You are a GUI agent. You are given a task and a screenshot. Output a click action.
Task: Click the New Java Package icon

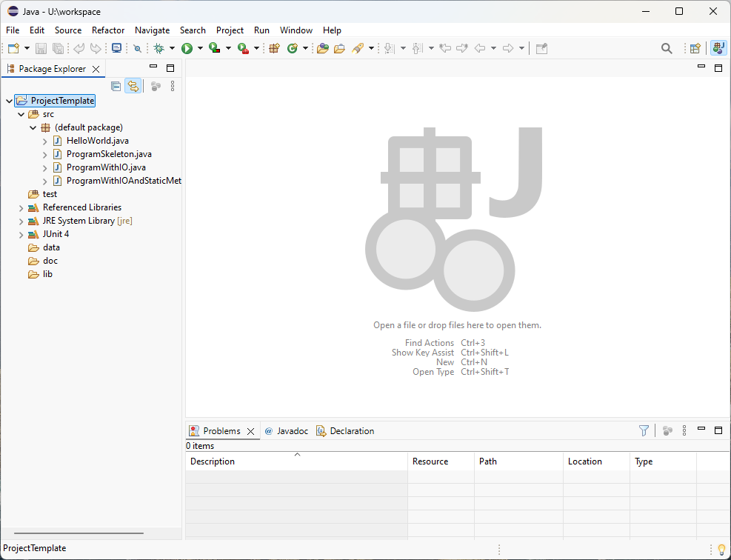coord(274,48)
